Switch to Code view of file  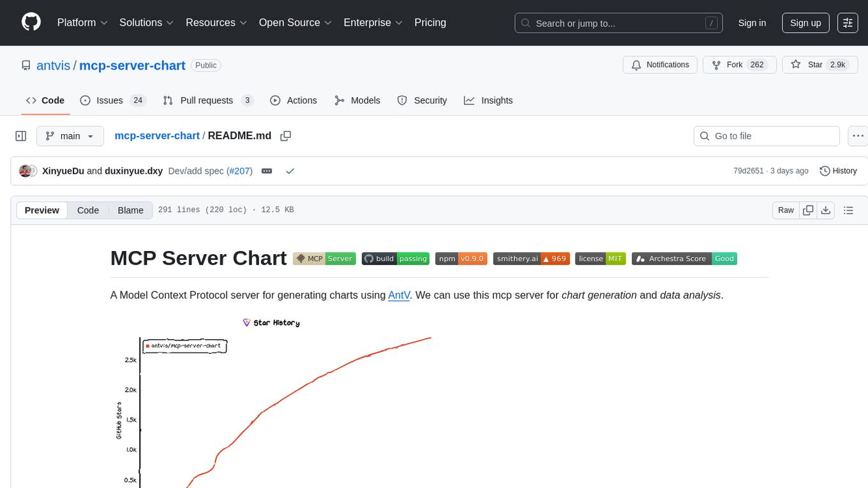point(88,210)
